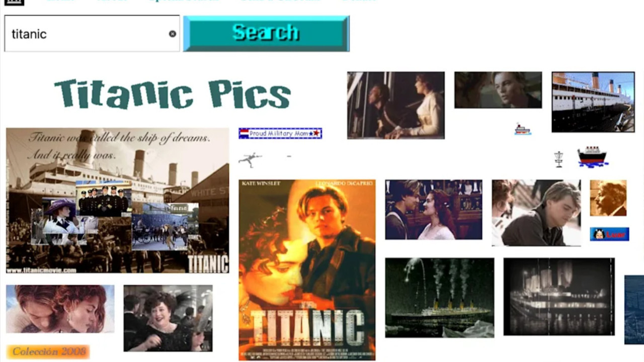
Task: Click the Proud Military Mom badge icon
Action: [x=280, y=133]
